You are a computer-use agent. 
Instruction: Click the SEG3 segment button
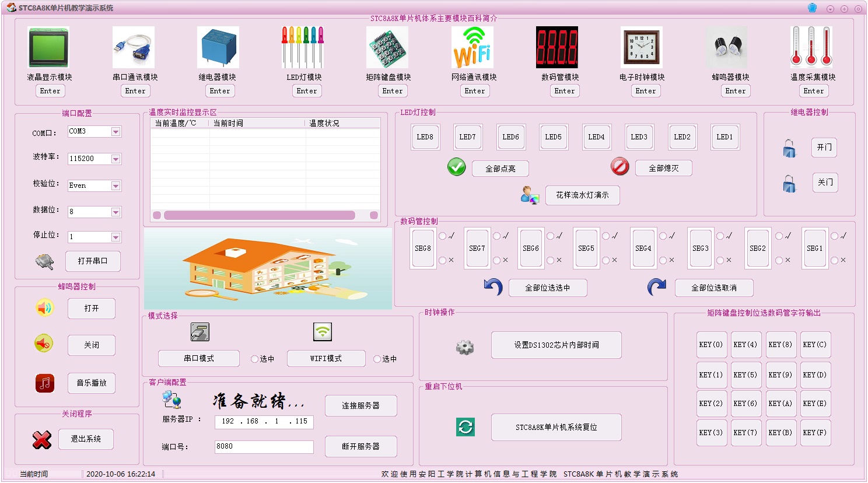click(x=701, y=248)
